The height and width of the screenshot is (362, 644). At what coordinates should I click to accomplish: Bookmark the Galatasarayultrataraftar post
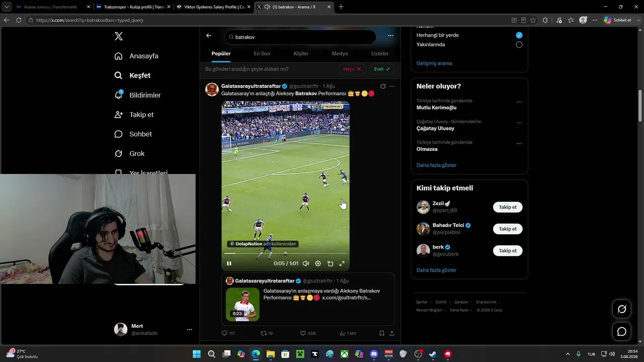[x=382, y=333]
